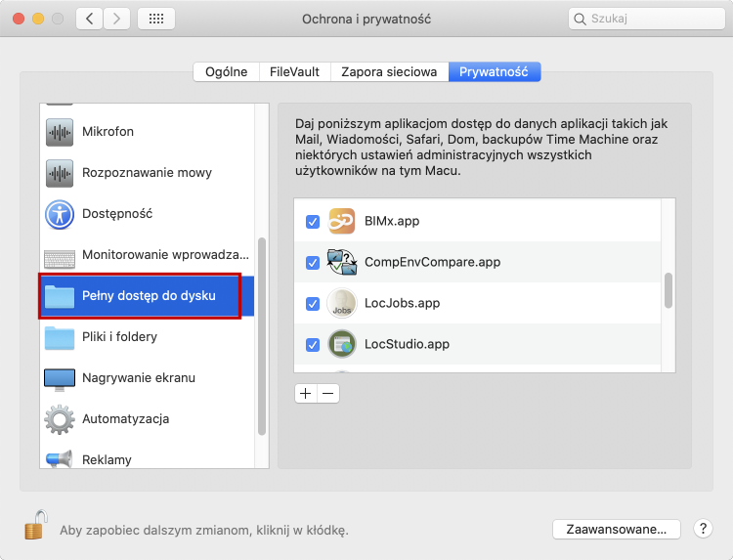The image size is (733, 560).
Task: Uncheck the CompEnvCompare.app checkbox
Action: point(313,262)
